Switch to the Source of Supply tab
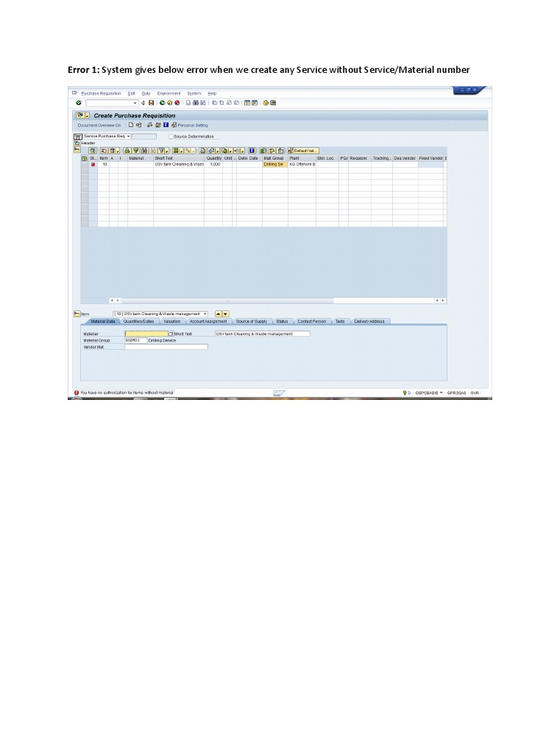The image size is (560, 747). pos(252,321)
